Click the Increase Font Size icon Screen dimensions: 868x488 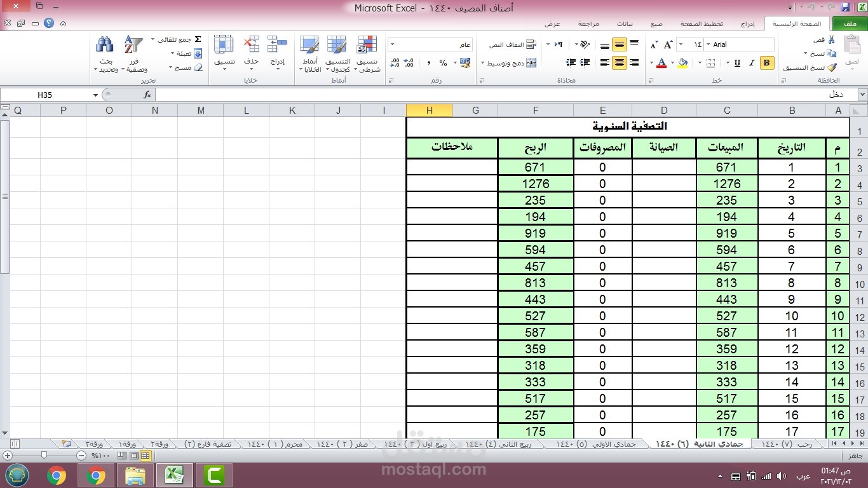click(x=668, y=44)
